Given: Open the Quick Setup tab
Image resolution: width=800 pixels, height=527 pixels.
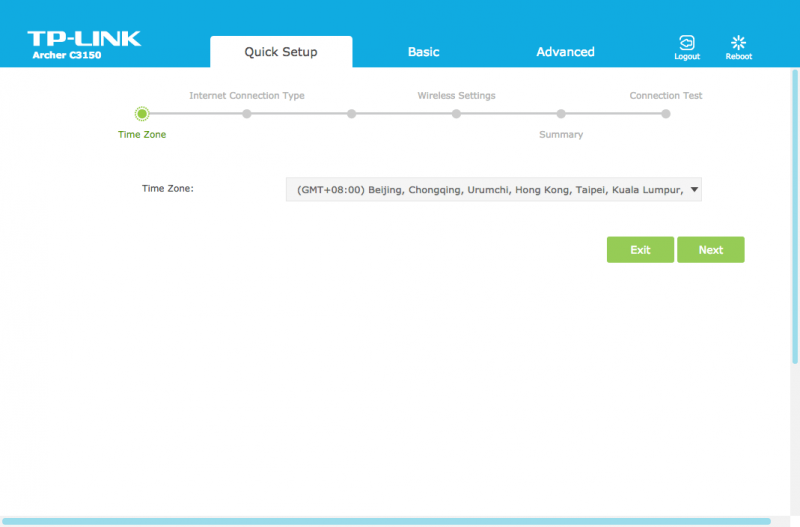Looking at the screenshot, I should tap(281, 52).
